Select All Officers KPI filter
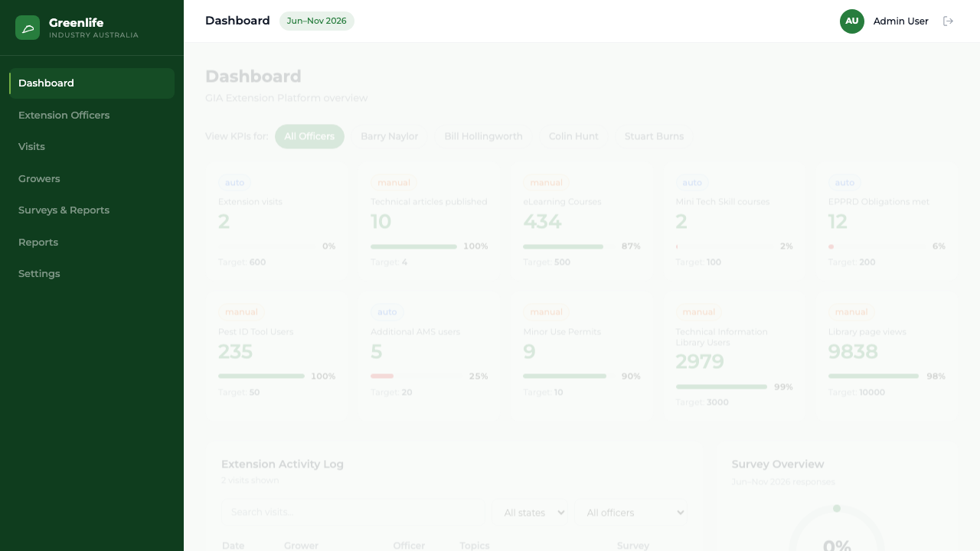 coord(309,136)
